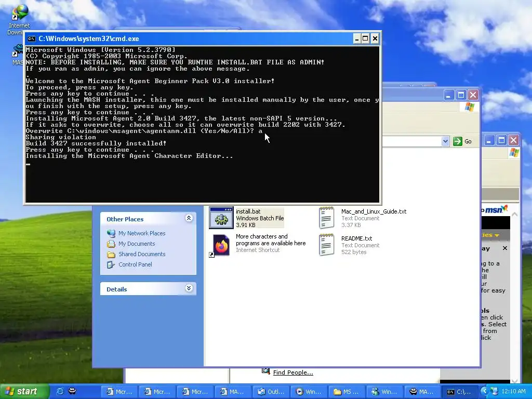Select the install.bat file name
Screen dimensions: 532x399
click(x=248, y=211)
